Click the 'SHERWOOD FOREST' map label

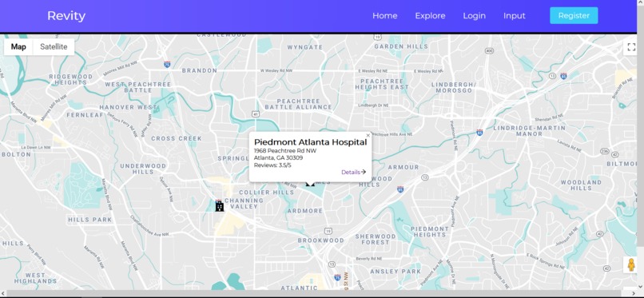(x=376, y=240)
